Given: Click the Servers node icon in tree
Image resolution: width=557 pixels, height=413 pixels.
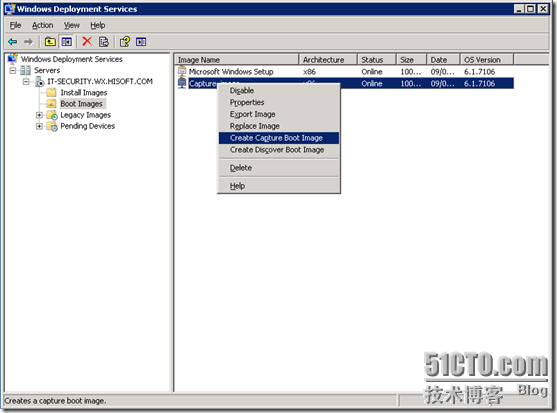Looking at the screenshot, I should pos(26,70).
